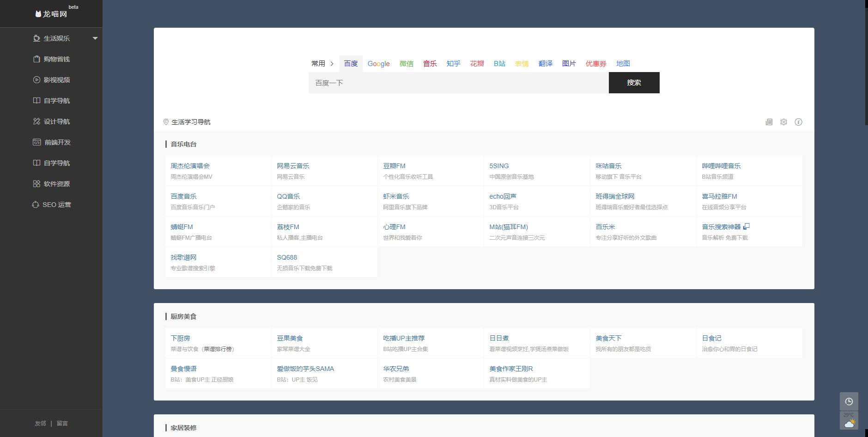Open the 购物省钱 sidebar menu
This screenshot has width=868, height=437.
[x=51, y=59]
